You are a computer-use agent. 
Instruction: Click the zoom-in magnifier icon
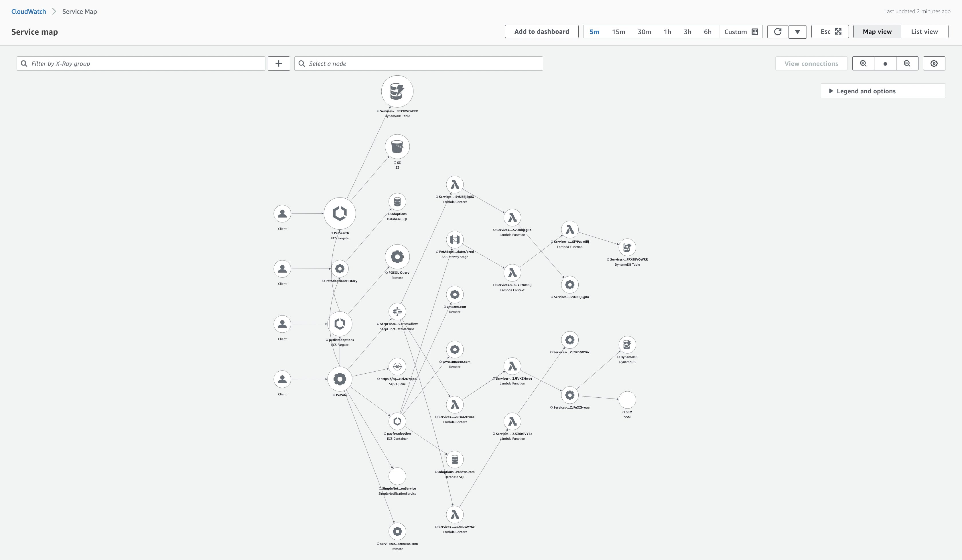(x=863, y=63)
